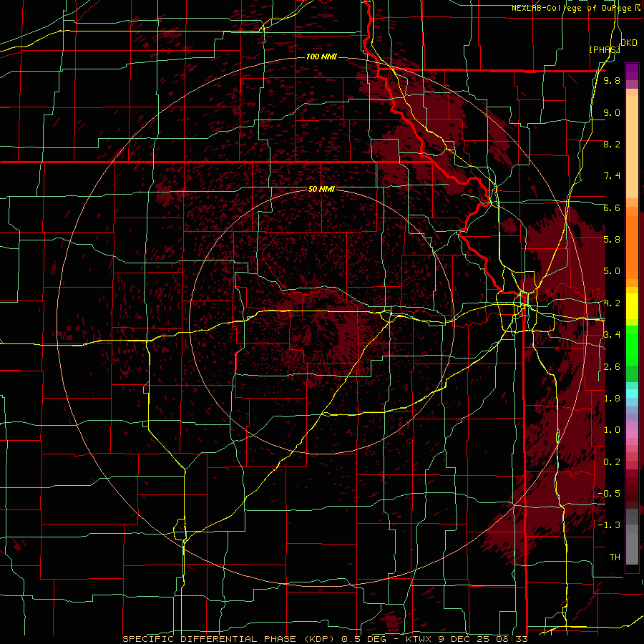Click the 2.6 value on the color scale

click(x=612, y=367)
